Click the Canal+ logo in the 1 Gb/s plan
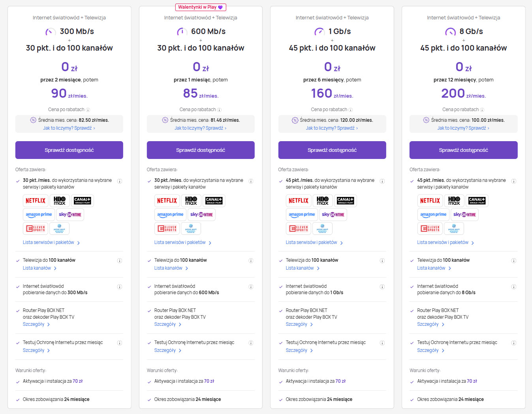Screen dimensions: 532x414 (345, 200)
